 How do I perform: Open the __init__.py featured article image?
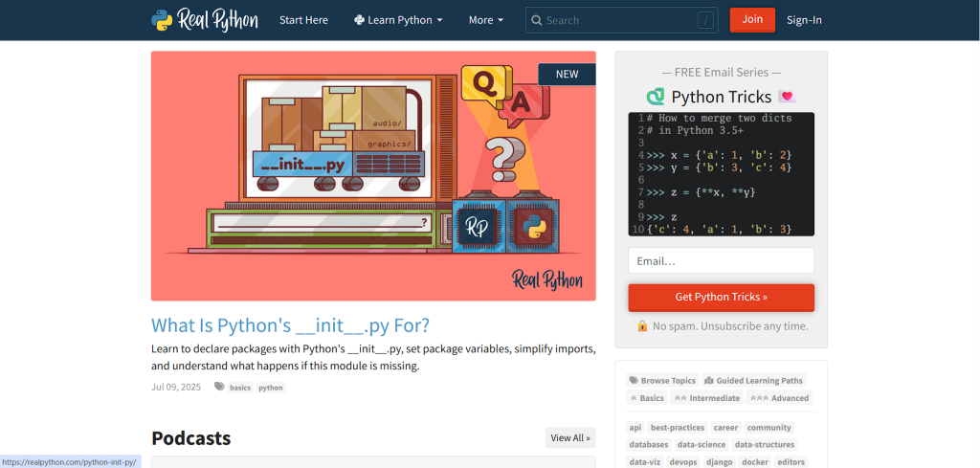point(373,175)
